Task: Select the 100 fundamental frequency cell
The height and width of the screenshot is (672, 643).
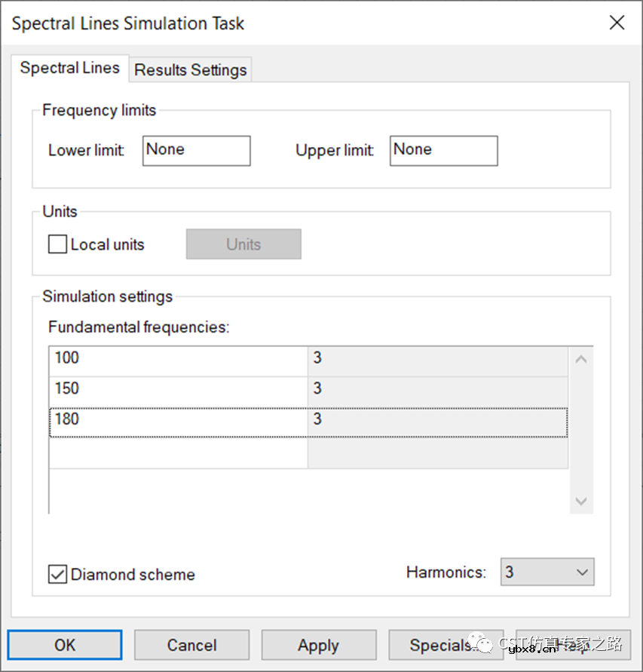Action: [x=178, y=358]
